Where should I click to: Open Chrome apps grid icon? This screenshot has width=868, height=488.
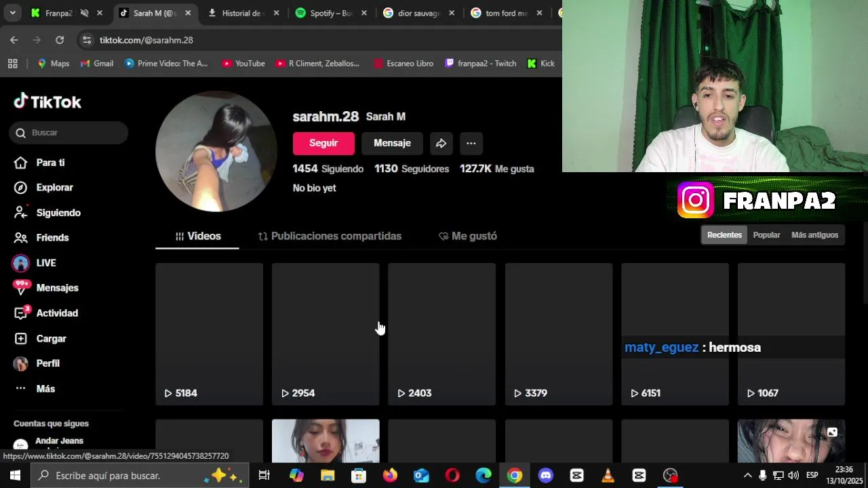[x=12, y=64]
